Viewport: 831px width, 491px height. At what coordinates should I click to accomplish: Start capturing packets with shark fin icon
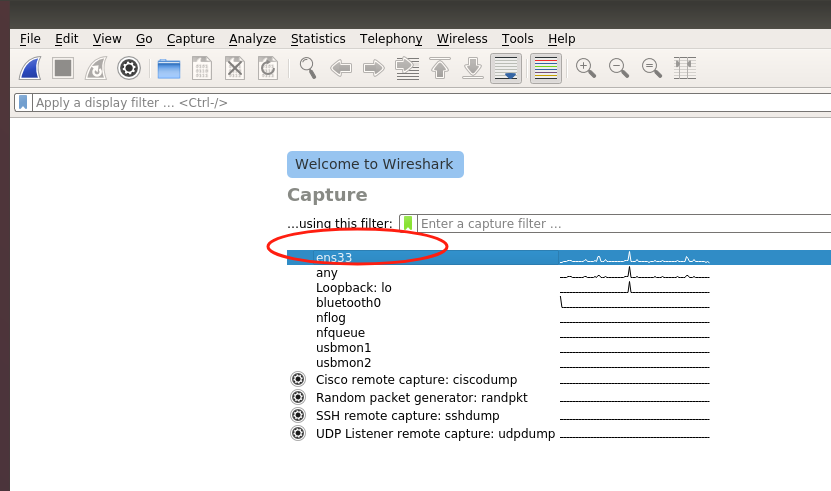click(30, 68)
